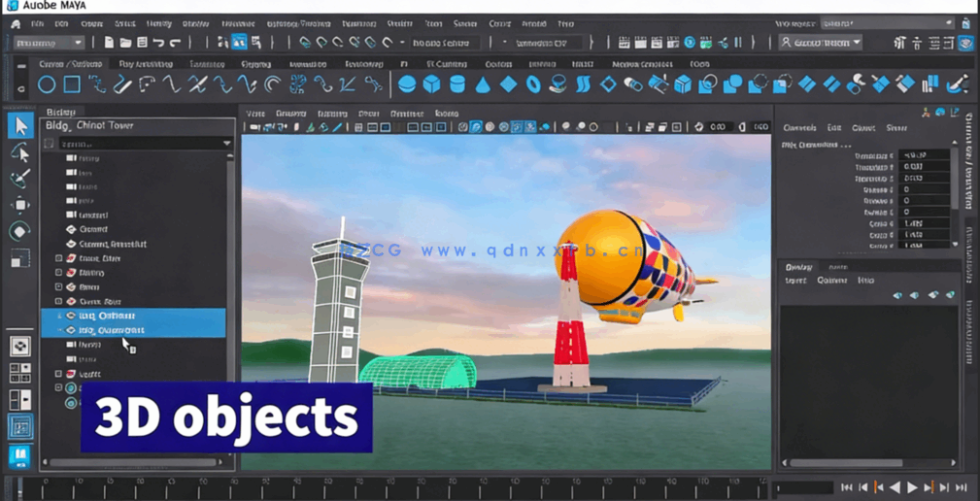Expand the second red-icon node in outliner
The width and height of the screenshot is (980, 501).
pyautogui.click(x=58, y=273)
